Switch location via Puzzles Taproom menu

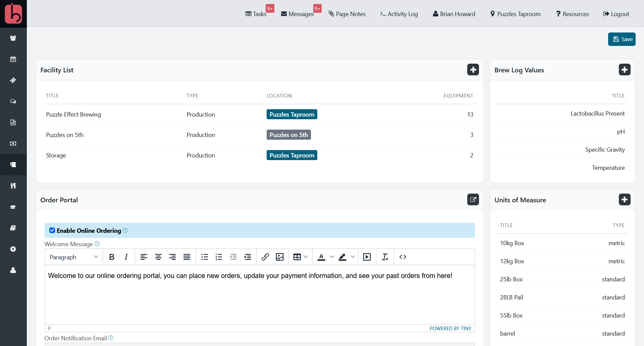[516, 14]
